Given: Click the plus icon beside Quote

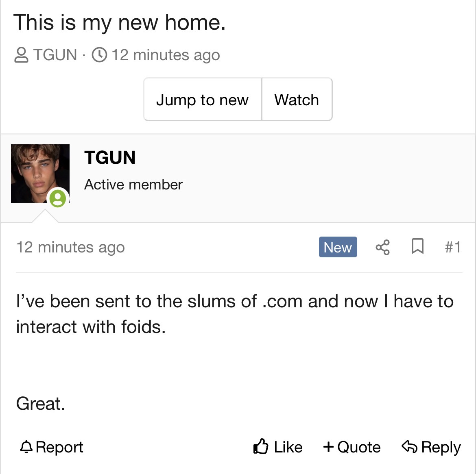Looking at the screenshot, I should coord(328,447).
